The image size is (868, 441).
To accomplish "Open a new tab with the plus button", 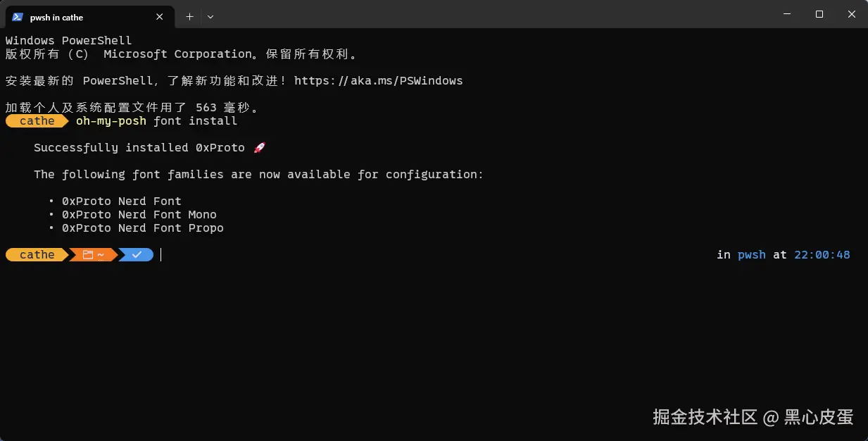I will (189, 16).
